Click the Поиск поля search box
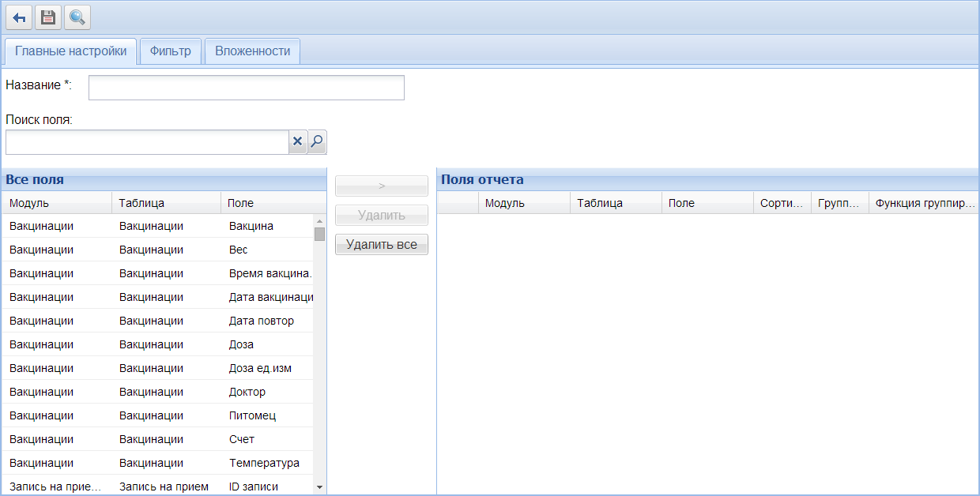Screen dimensions: 980x496 click(147, 142)
